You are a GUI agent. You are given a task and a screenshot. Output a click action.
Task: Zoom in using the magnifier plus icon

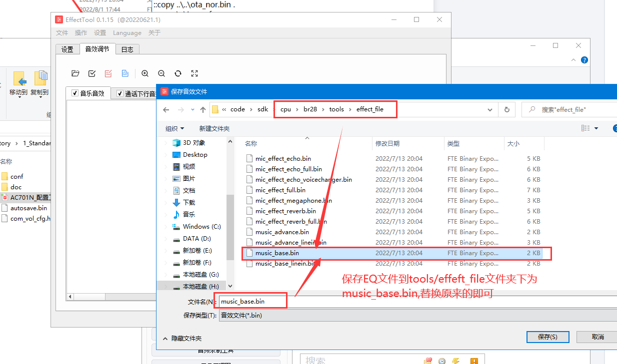(145, 73)
